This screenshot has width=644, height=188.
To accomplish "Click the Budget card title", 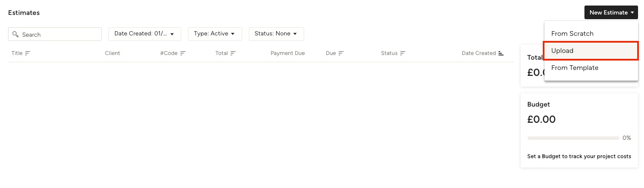I will tap(539, 104).
